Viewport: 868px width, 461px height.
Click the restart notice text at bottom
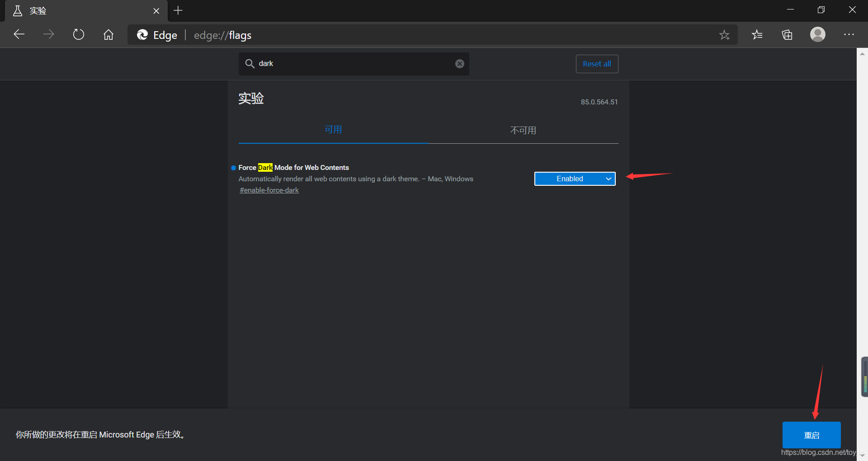pyautogui.click(x=100, y=435)
